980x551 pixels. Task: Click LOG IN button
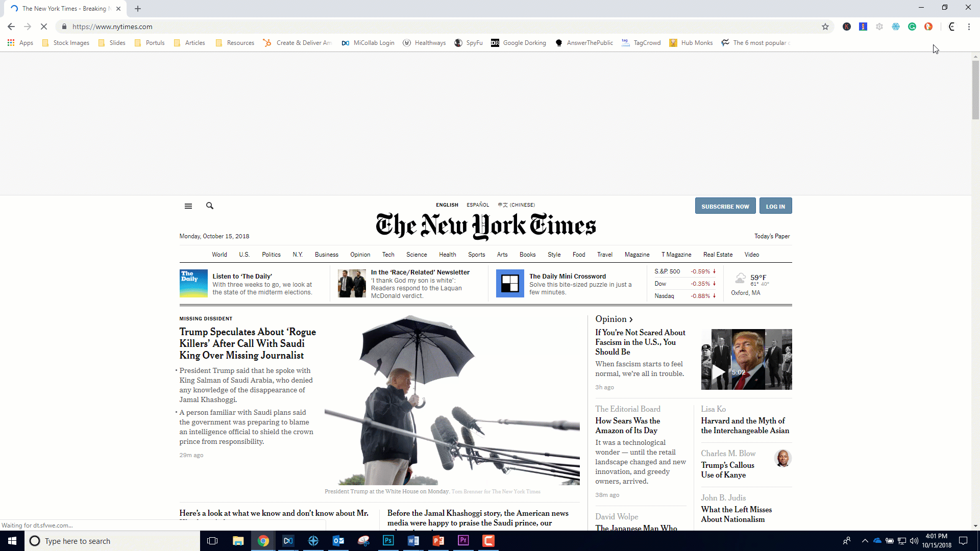[x=775, y=206]
